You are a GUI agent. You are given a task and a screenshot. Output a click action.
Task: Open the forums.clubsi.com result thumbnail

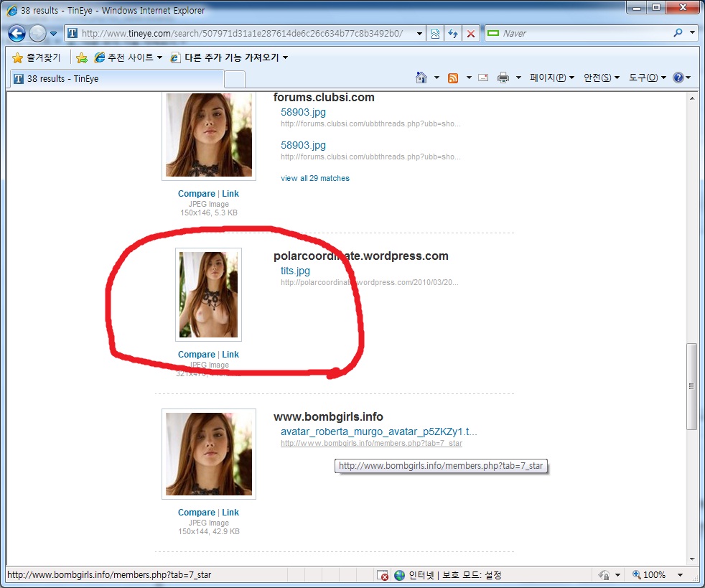(x=209, y=135)
